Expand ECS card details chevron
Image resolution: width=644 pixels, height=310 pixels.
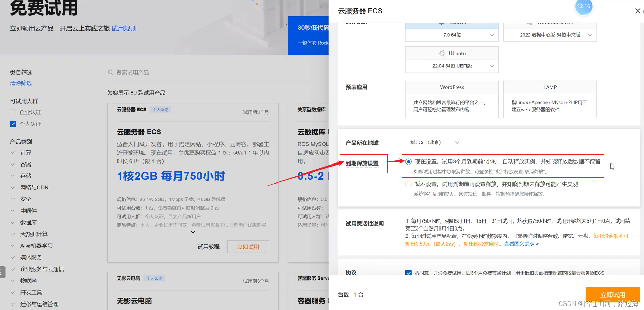pos(193,232)
